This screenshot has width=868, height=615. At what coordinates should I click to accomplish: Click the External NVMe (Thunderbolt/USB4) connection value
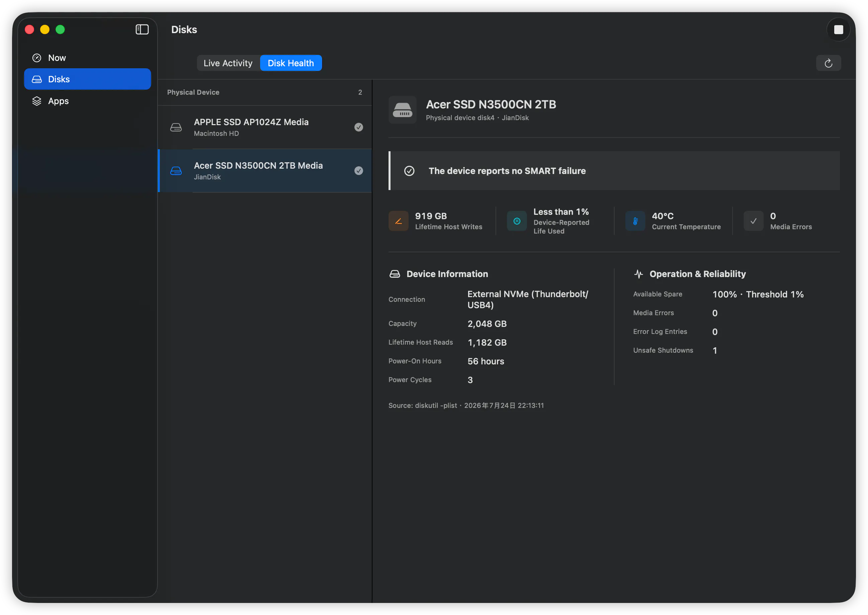click(528, 299)
